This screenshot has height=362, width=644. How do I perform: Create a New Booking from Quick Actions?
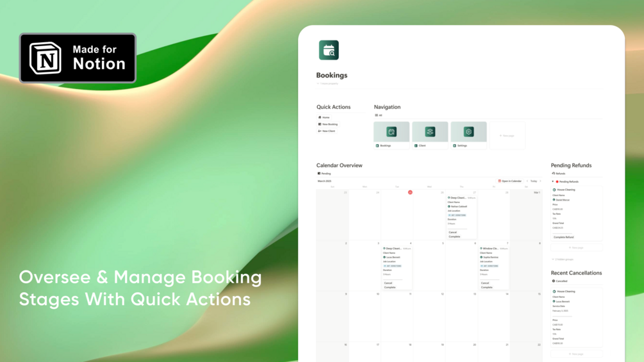click(x=327, y=124)
